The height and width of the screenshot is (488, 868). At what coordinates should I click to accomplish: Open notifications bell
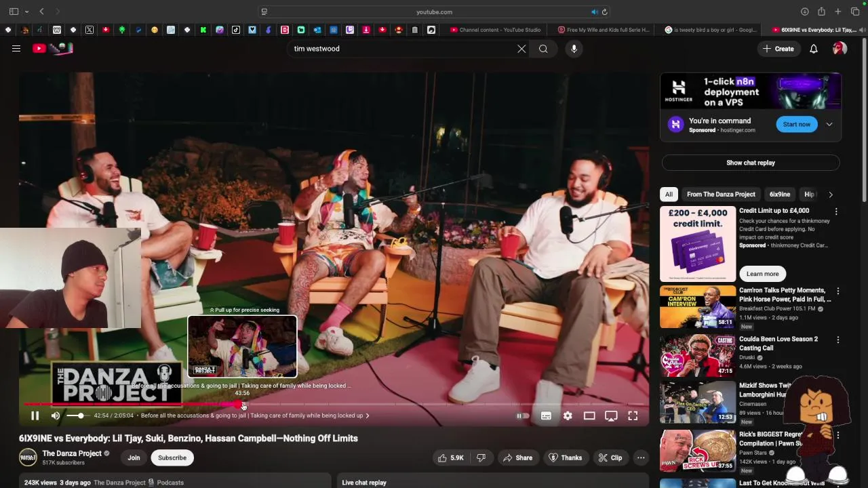pyautogui.click(x=814, y=49)
